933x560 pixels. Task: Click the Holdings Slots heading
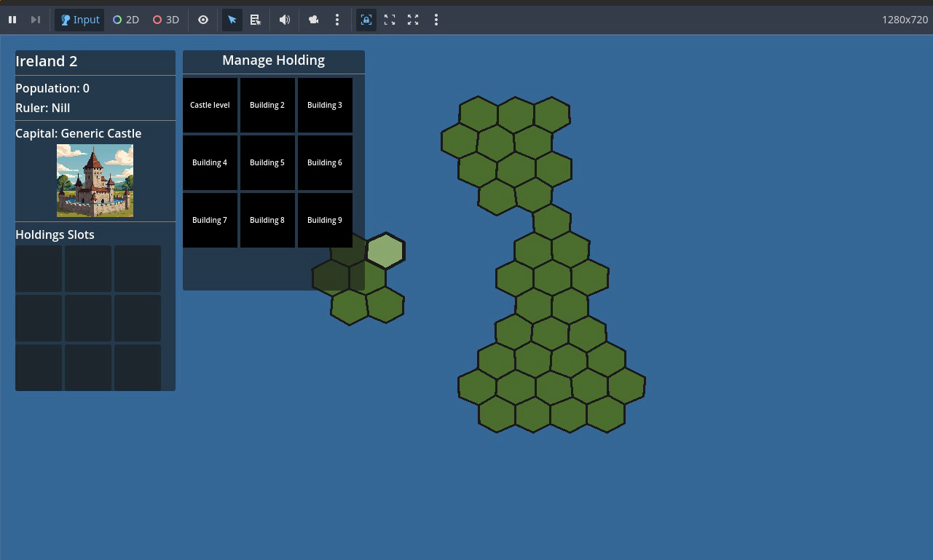(x=55, y=234)
